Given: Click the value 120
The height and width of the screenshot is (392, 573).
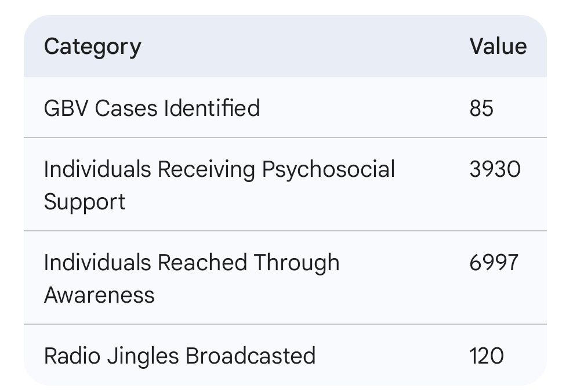Looking at the screenshot, I should point(487,355).
